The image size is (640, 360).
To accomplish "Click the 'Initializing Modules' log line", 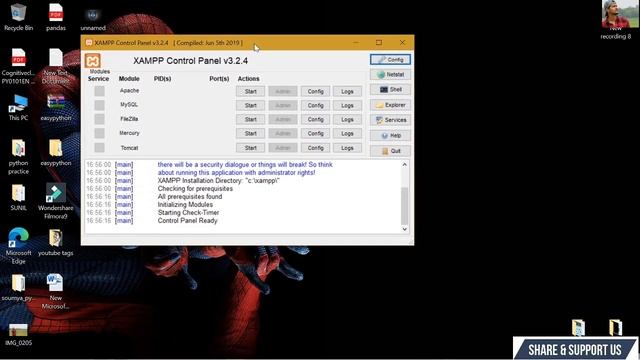I will pyautogui.click(x=185, y=204).
